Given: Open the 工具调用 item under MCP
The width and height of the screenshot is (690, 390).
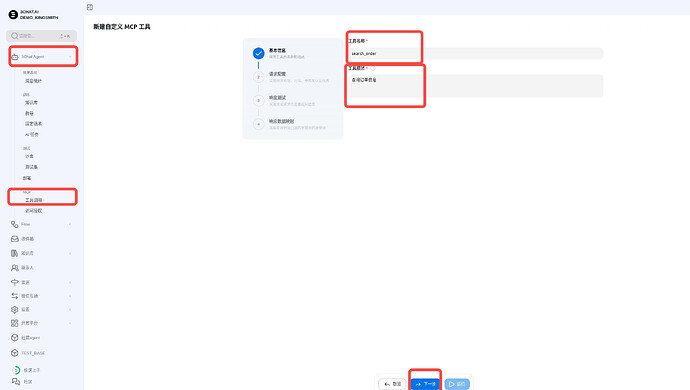Looking at the screenshot, I should coord(33,200).
